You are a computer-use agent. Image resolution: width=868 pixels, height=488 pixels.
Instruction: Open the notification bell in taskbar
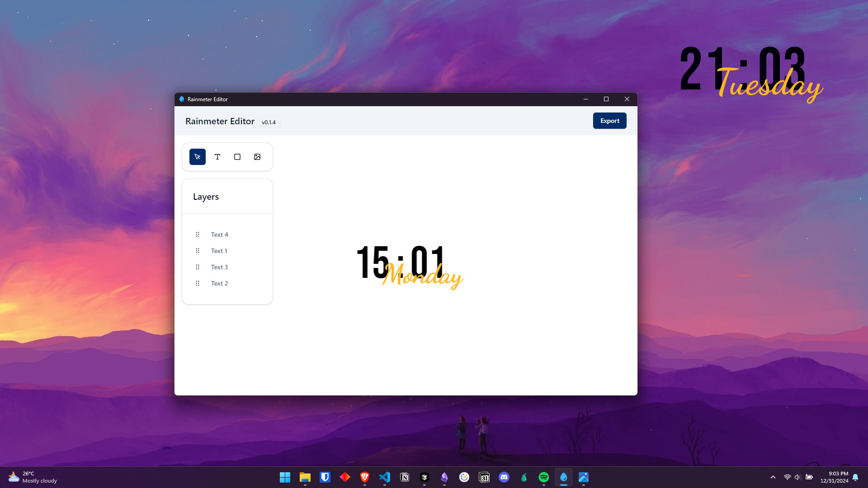click(855, 477)
